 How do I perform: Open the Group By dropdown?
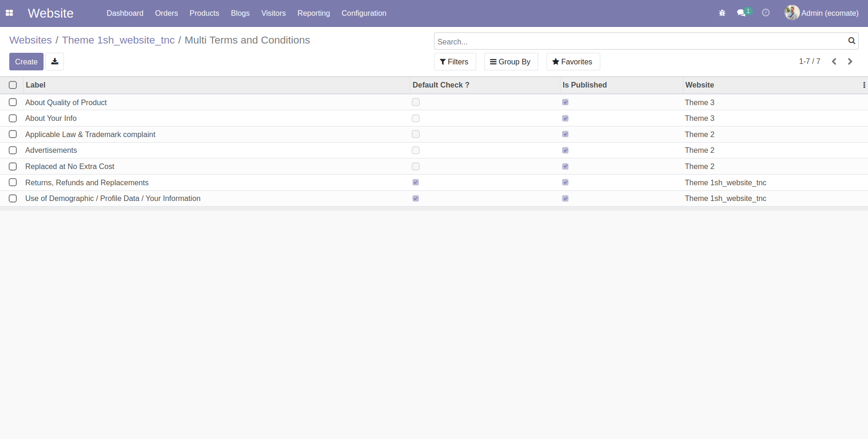pos(511,62)
